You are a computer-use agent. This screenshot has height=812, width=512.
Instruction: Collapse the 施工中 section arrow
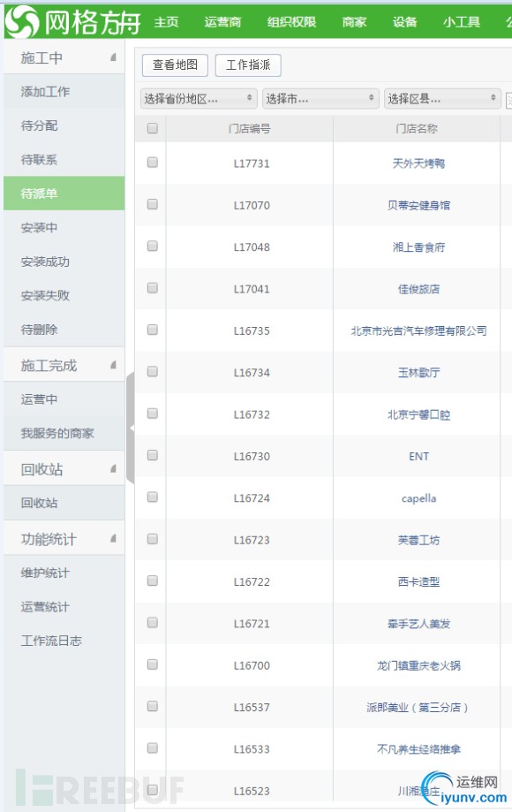(x=113, y=57)
